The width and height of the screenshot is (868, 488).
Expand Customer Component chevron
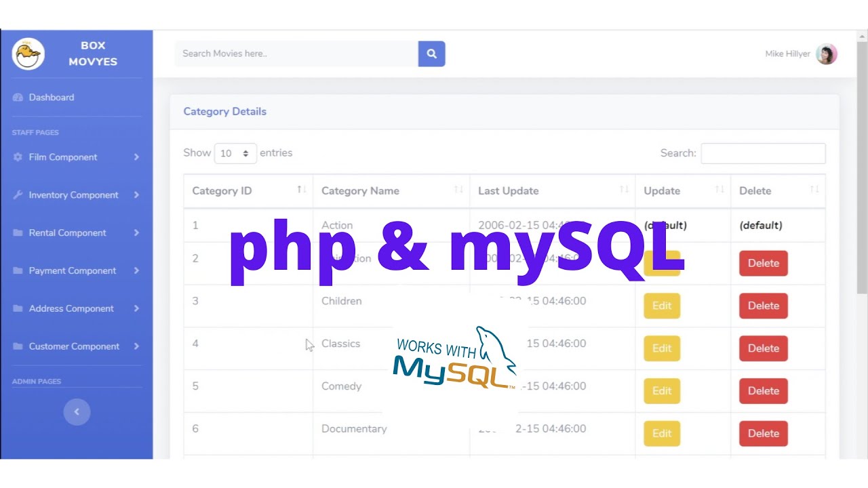pyautogui.click(x=136, y=346)
